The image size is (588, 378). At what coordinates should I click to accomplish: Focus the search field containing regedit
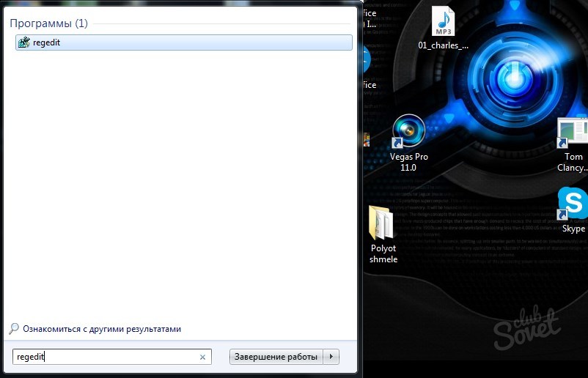[103, 357]
